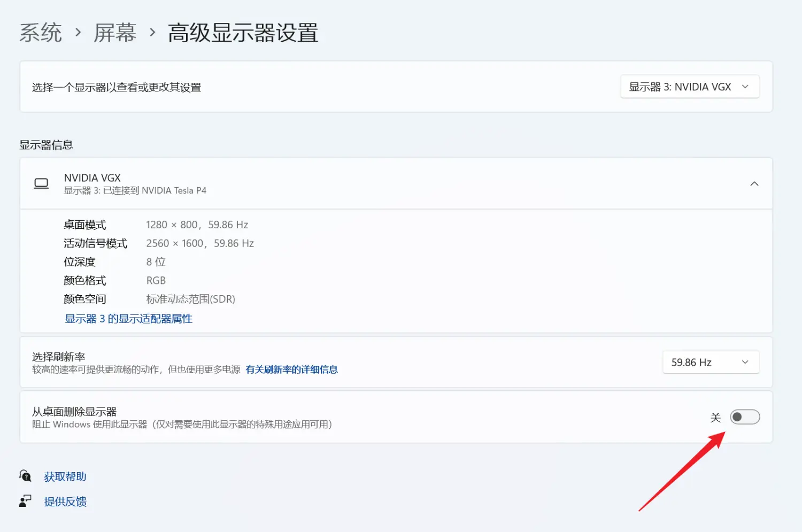802x532 pixels.
Task: Click the NVIDIA VGX display name header
Action: pos(92,178)
